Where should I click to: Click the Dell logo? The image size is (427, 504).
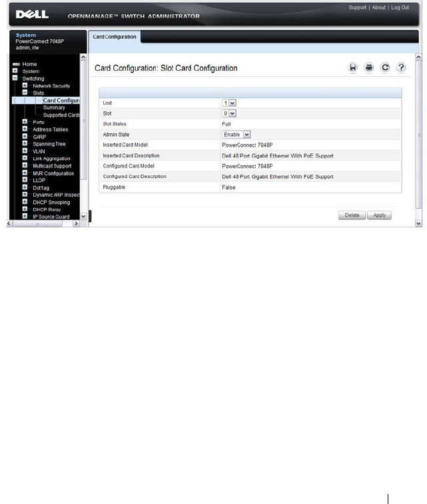(x=32, y=15)
